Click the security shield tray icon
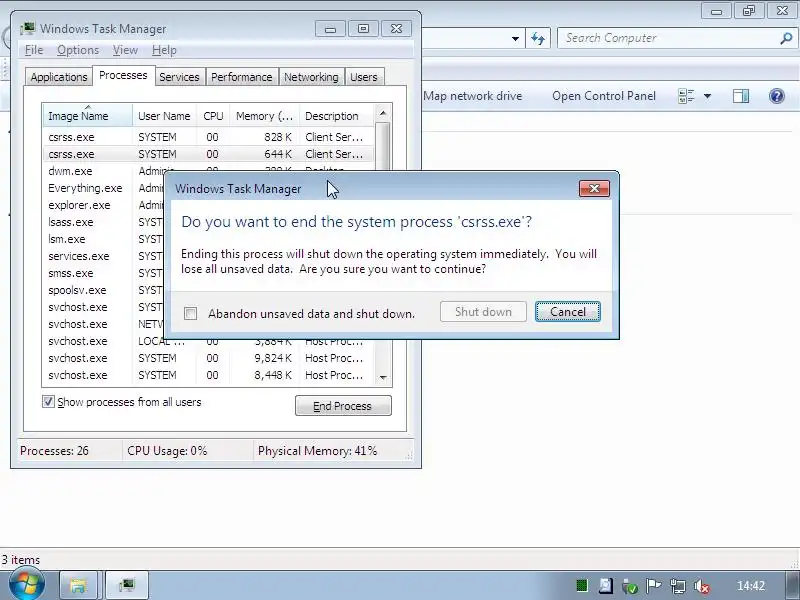The width and height of the screenshot is (800, 600). click(630, 586)
